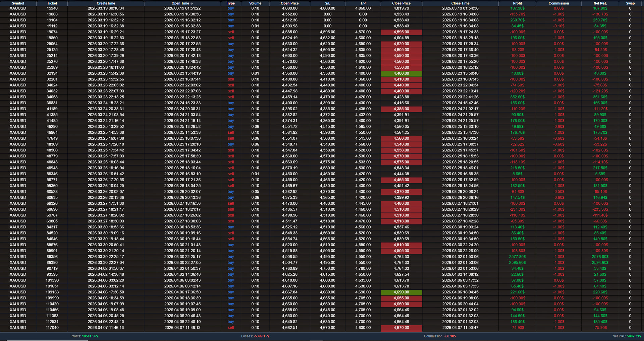Screen dimensions: 644x341
Task: Click net P&L value 185.40$
Action: coord(600,322)
